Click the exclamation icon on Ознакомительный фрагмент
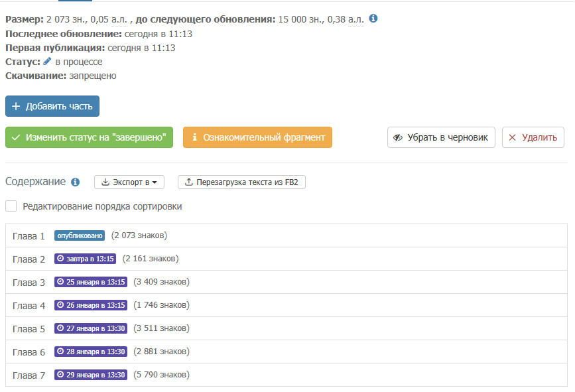 point(195,137)
